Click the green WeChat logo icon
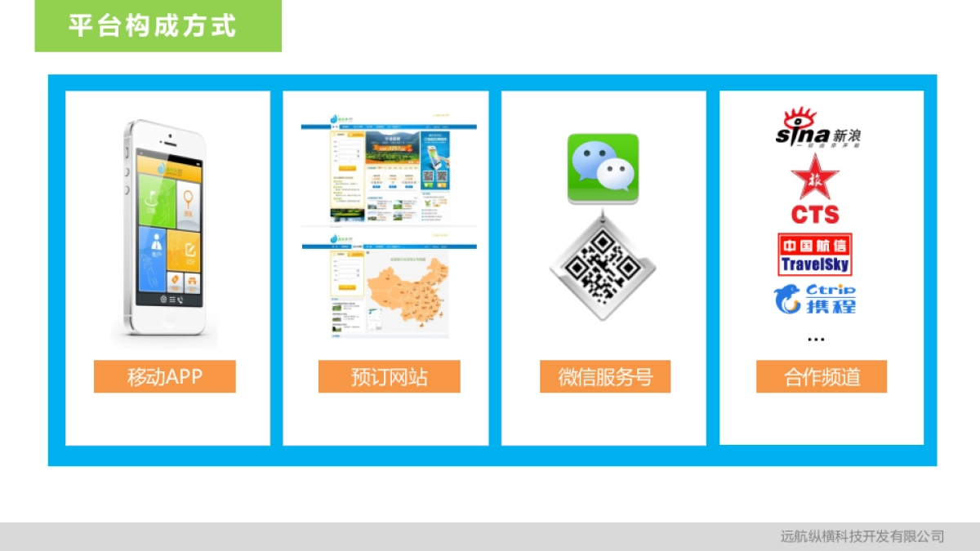The image size is (980, 551). (604, 168)
